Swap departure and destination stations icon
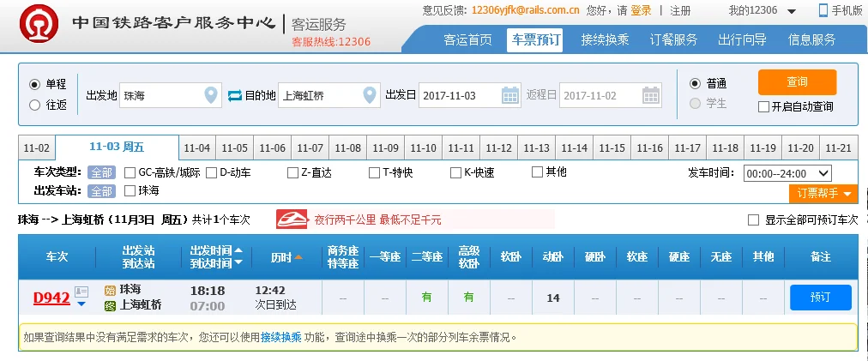 235,96
